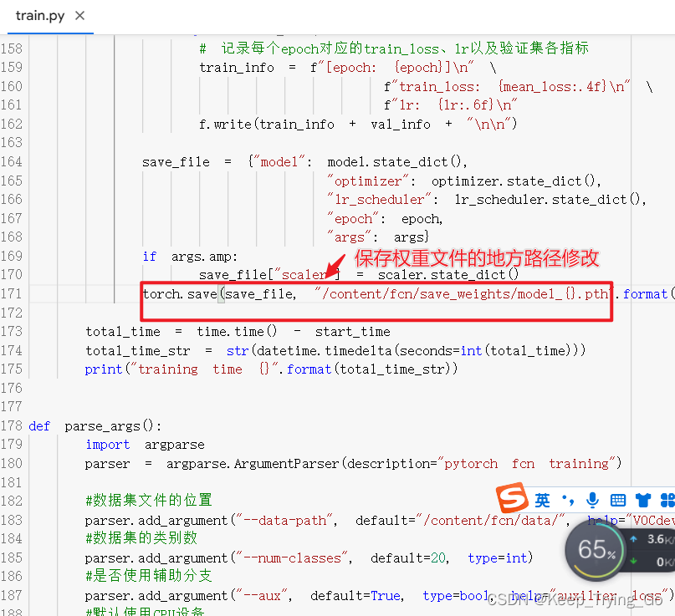This screenshot has height=616, width=675.
Task: Toggle the 英 language mode in Sogou bar
Action: point(542,501)
